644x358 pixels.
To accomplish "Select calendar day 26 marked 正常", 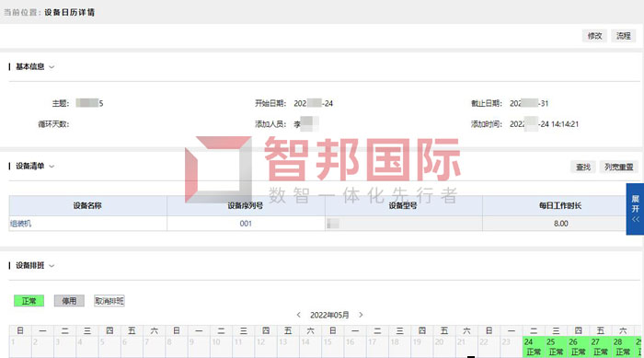I will [x=578, y=347].
